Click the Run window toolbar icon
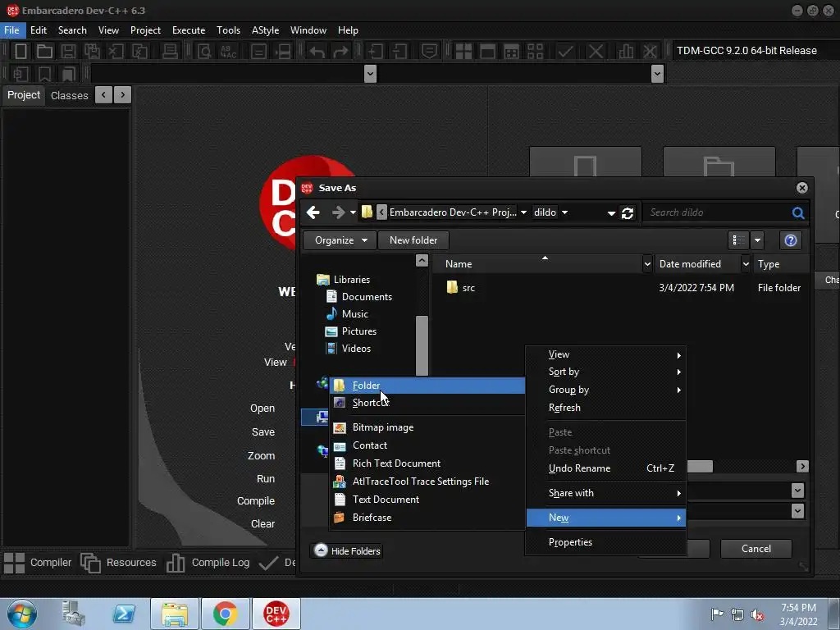Viewport: 840px width, 630px height. coord(487,51)
